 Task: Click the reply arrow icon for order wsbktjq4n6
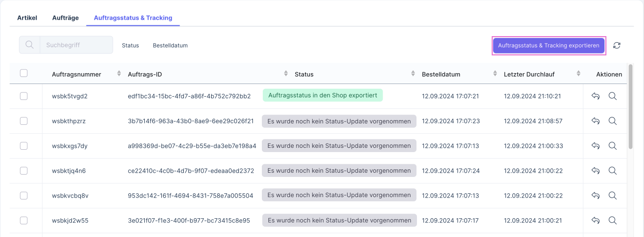596,171
